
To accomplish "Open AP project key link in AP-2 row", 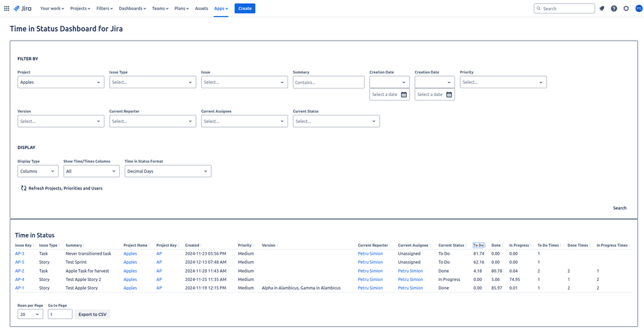I will (x=159, y=271).
